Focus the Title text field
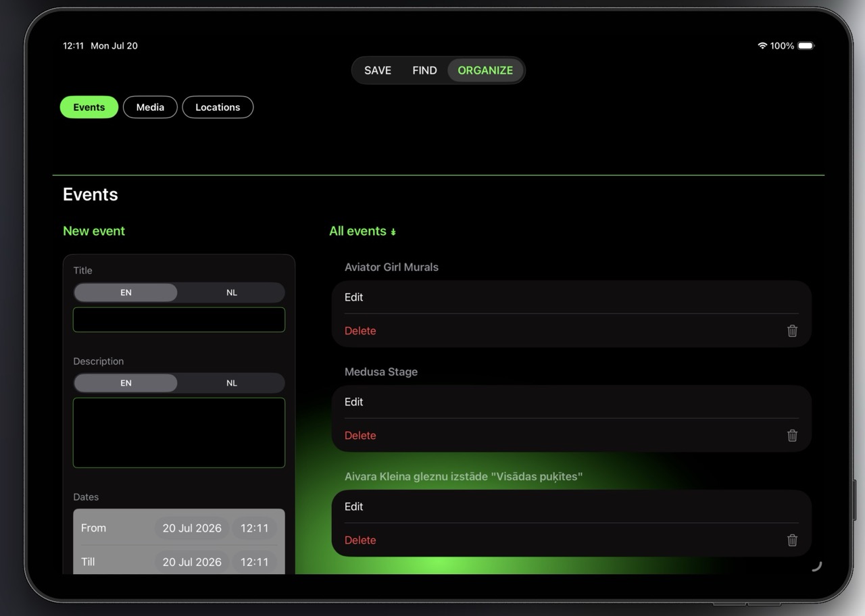This screenshot has width=865, height=616. coord(179,319)
